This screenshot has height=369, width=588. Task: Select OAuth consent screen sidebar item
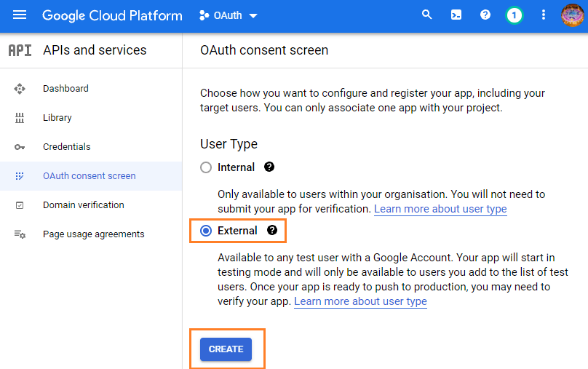(x=90, y=176)
